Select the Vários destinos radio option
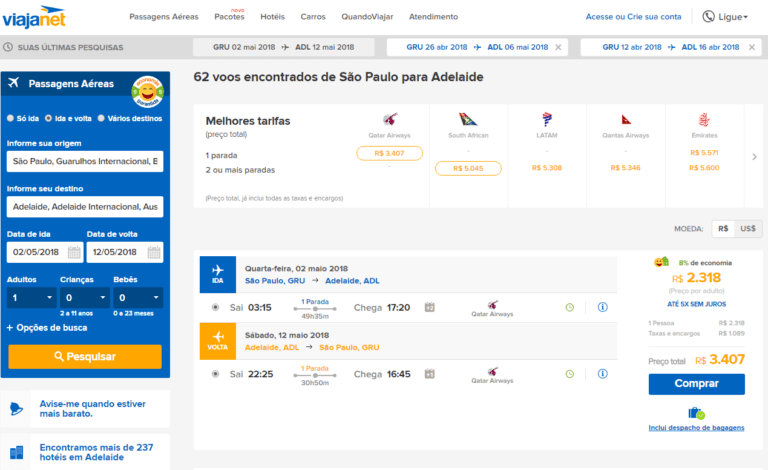768x470 pixels. 101,118
